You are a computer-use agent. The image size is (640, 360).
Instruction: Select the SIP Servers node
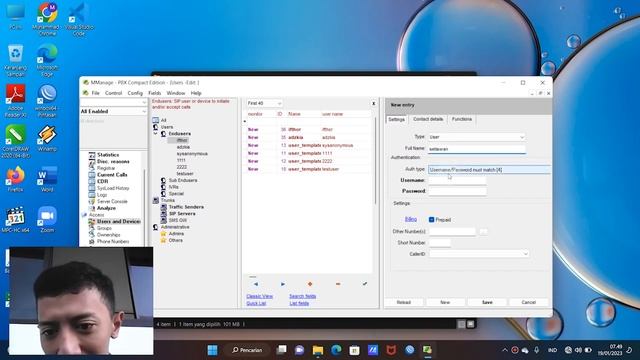182,213
